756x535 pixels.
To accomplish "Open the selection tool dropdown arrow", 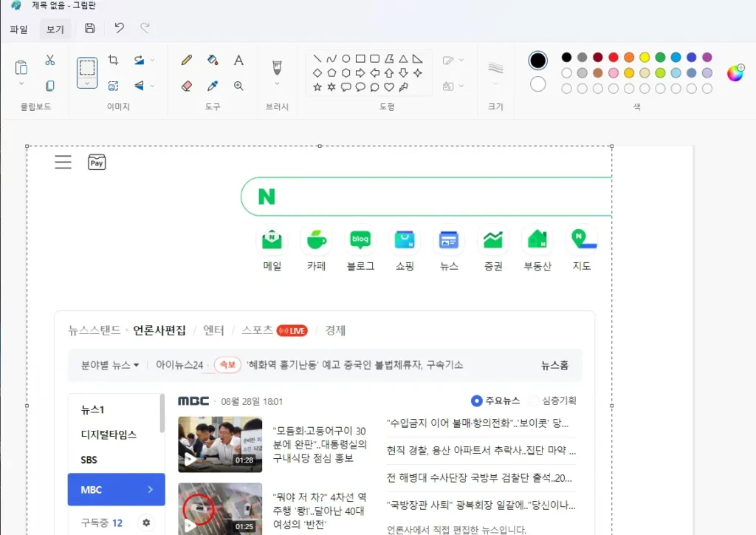I will click(x=87, y=84).
